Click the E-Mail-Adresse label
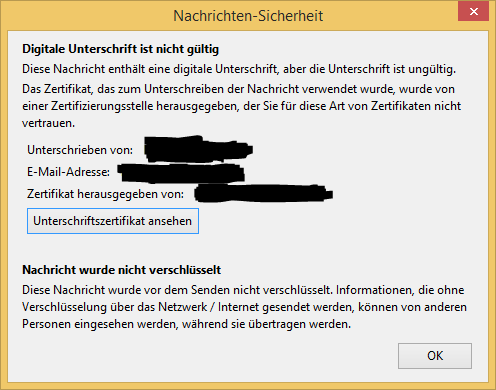 pyautogui.click(x=68, y=172)
